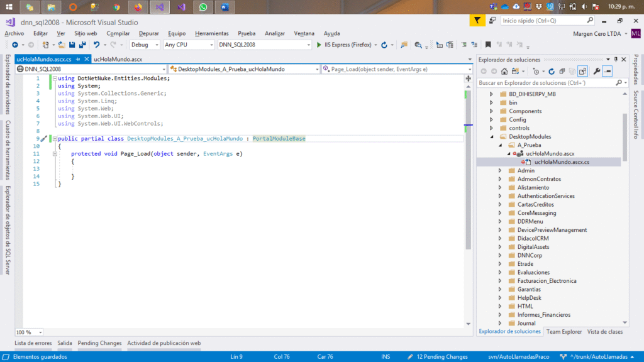Screen dimensions: 644x362
Task: Toggle a bookmark with the bookmark icon
Action: click(488, 45)
